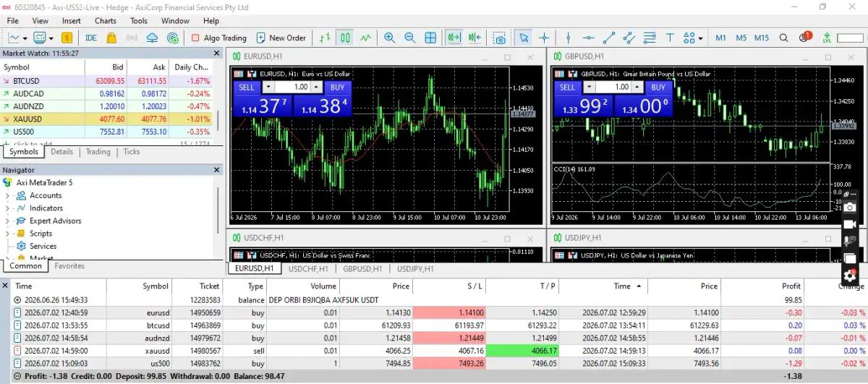
Task: Zoom in the chart with plus magnifier
Action: (x=390, y=38)
